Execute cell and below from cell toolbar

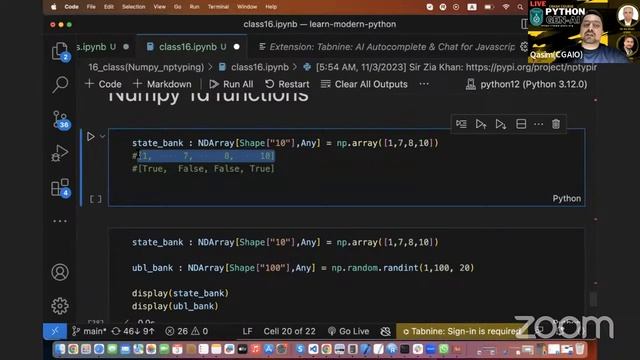501,124
